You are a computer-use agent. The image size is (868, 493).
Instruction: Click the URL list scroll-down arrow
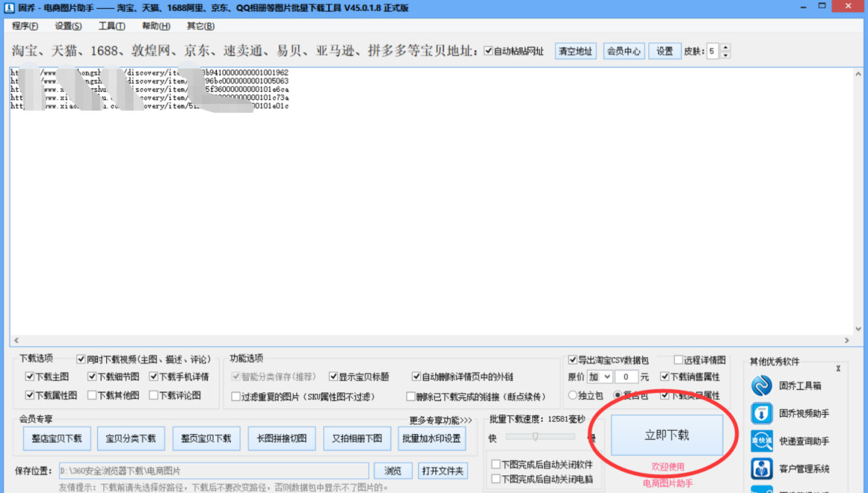click(x=858, y=329)
